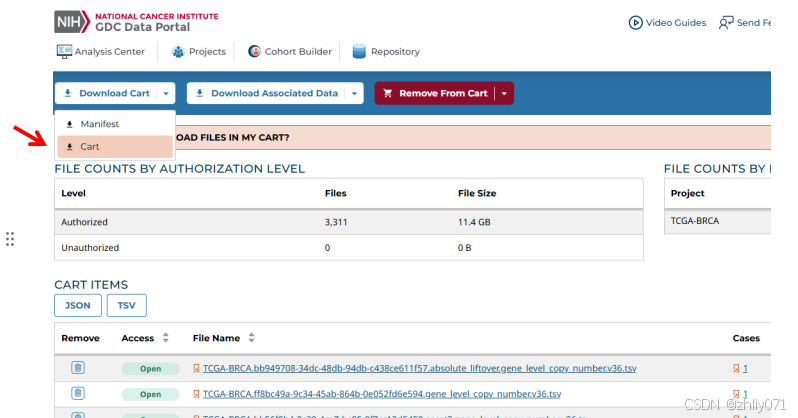Click the Project column header
Viewport: 798px width, 418px height.
(x=688, y=193)
